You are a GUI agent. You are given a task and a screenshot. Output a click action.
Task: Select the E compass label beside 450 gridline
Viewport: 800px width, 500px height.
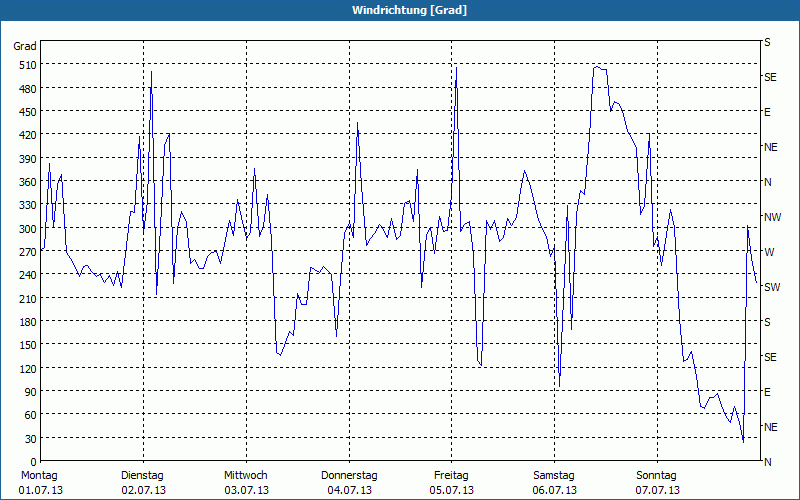click(767, 112)
